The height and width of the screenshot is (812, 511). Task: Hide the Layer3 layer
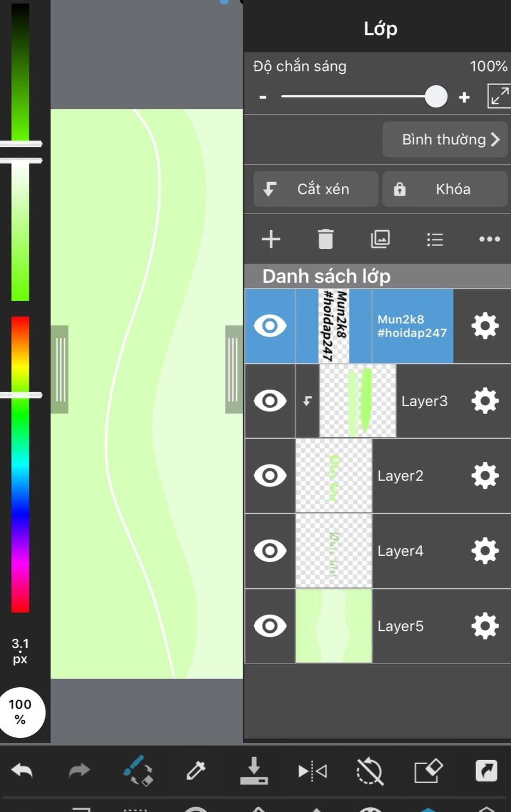(x=270, y=401)
